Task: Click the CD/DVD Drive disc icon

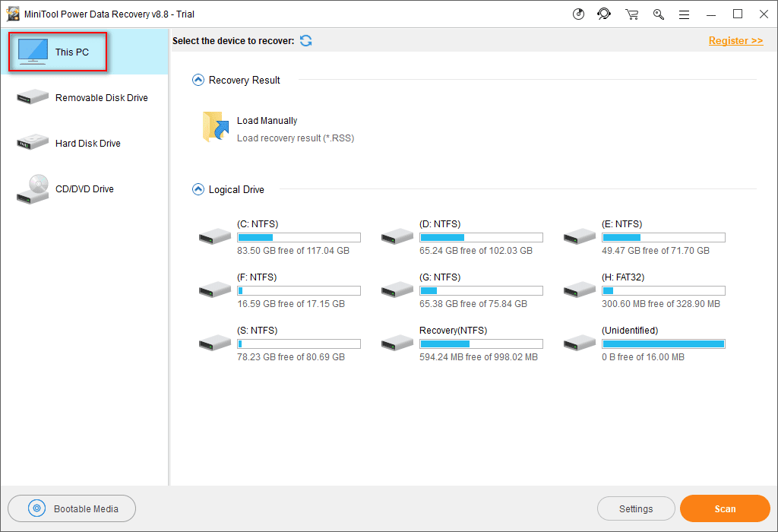Action: click(x=33, y=189)
